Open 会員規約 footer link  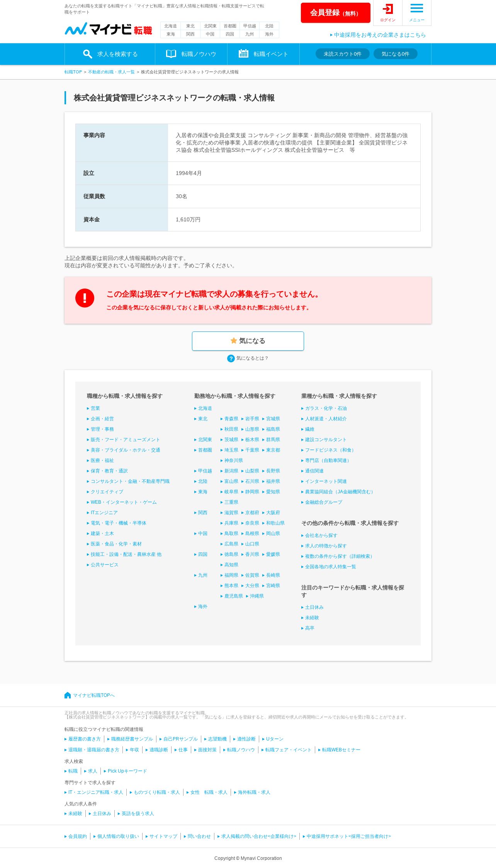(x=76, y=836)
